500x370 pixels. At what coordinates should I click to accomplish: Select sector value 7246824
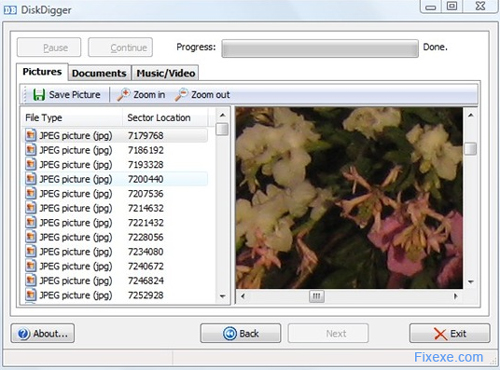coord(146,281)
